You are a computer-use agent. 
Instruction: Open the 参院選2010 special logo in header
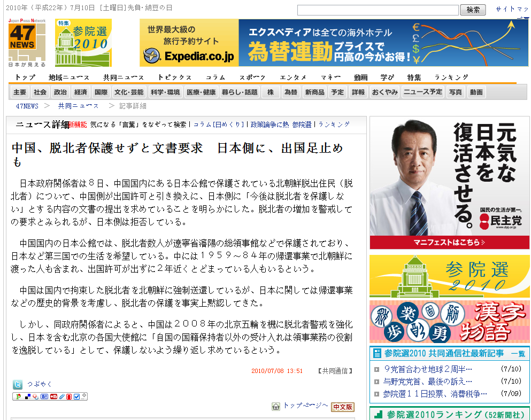[x=83, y=43]
